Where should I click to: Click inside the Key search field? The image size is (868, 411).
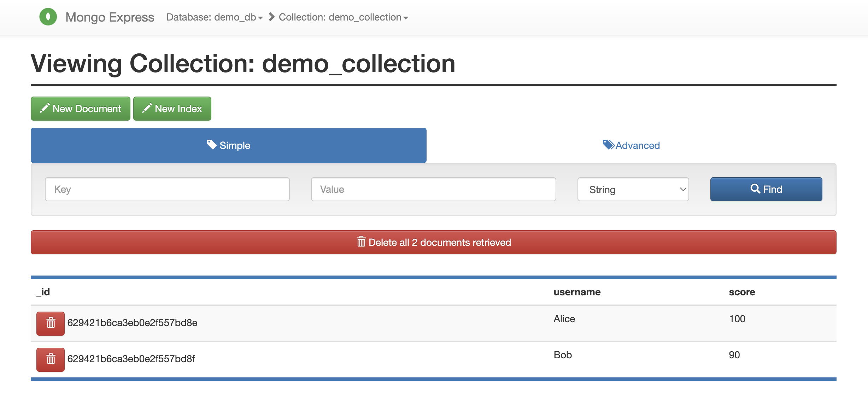(167, 189)
